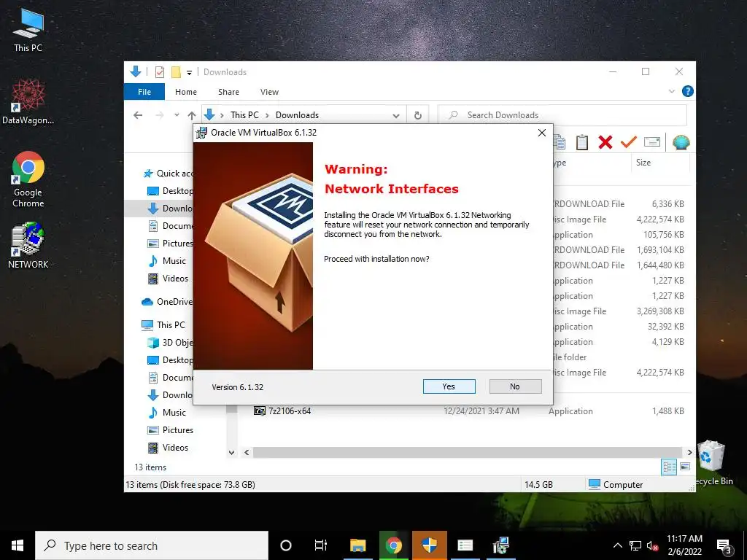Click new folder icon in title bar
Image resolution: width=747 pixels, height=560 pixels.
click(176, 72)
